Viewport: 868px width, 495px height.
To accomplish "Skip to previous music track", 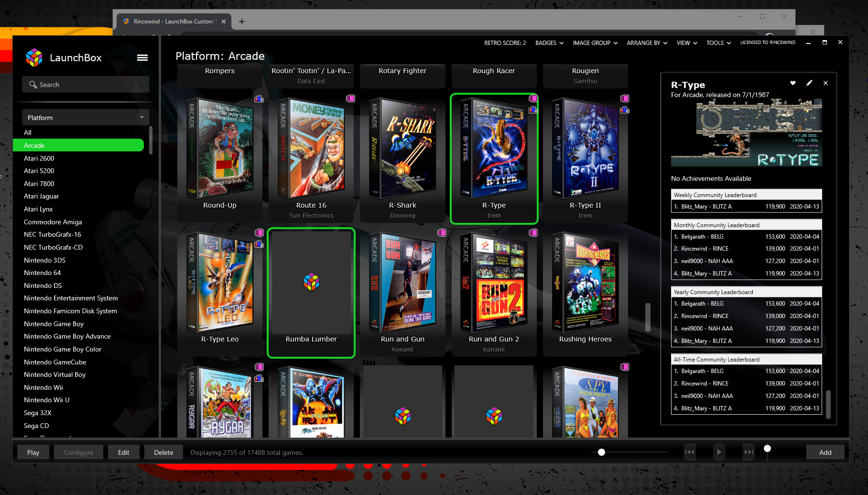I will [690, 452].
